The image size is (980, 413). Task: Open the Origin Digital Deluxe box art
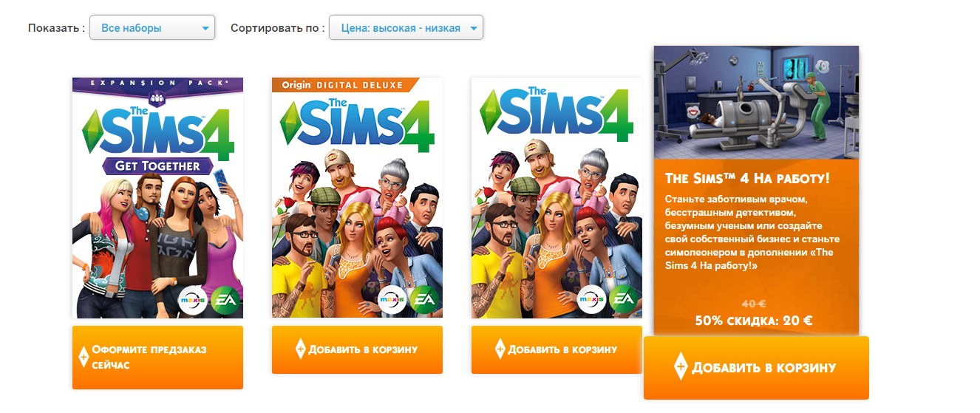pos(357,198)
